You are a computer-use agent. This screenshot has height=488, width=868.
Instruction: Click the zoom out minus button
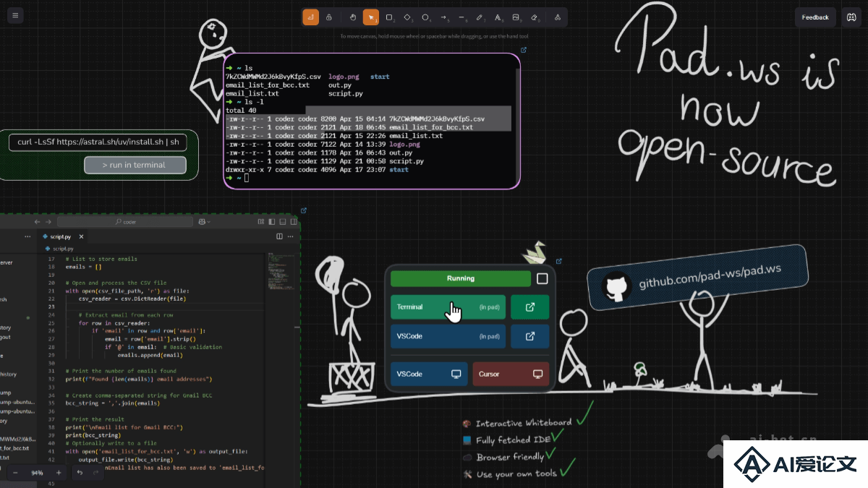pos(15,472)
